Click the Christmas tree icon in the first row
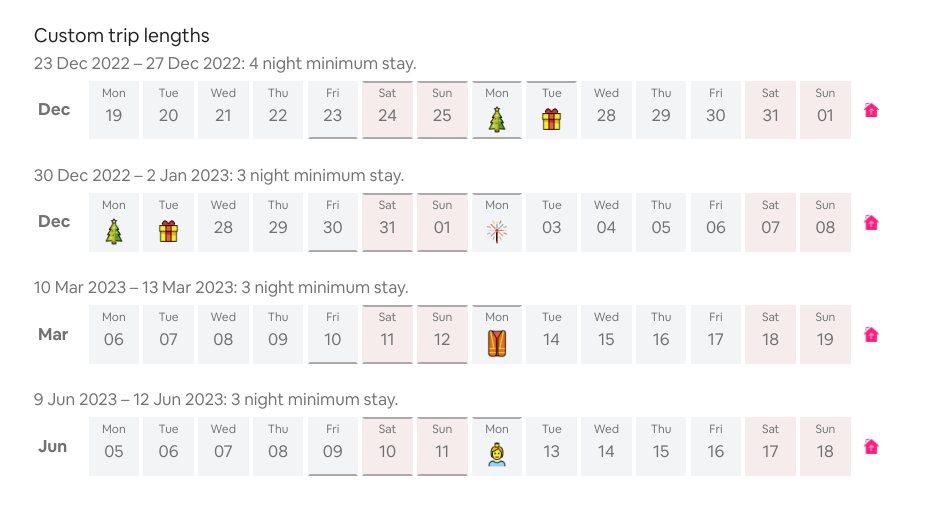 [496, 120]
